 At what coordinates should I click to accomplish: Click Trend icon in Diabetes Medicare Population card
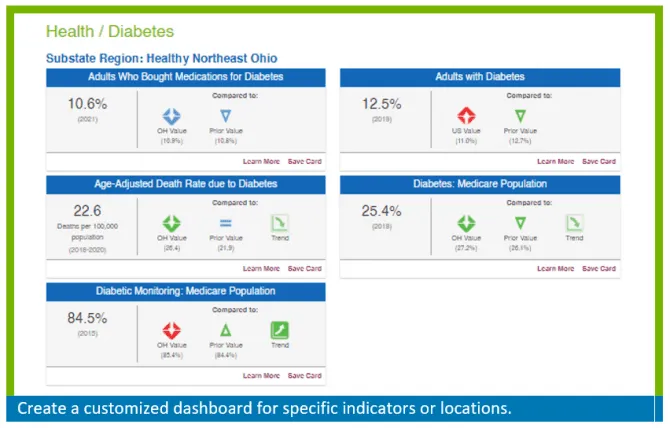pos(574,223)
